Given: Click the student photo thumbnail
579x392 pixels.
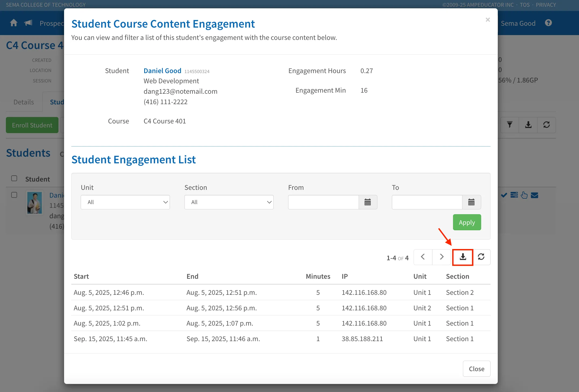Looking at the screenshot, I should [x=35, y=203].
